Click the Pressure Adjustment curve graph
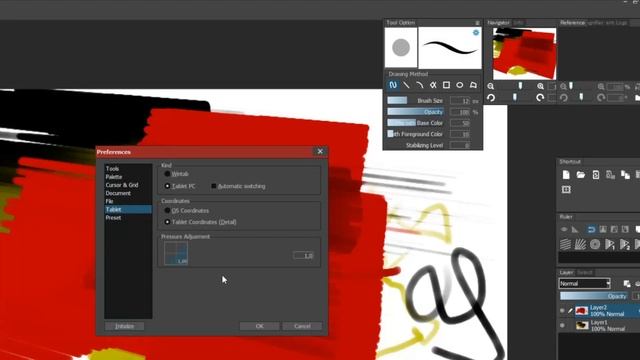This screenshot has height=360, width=640. pos(176,253)
